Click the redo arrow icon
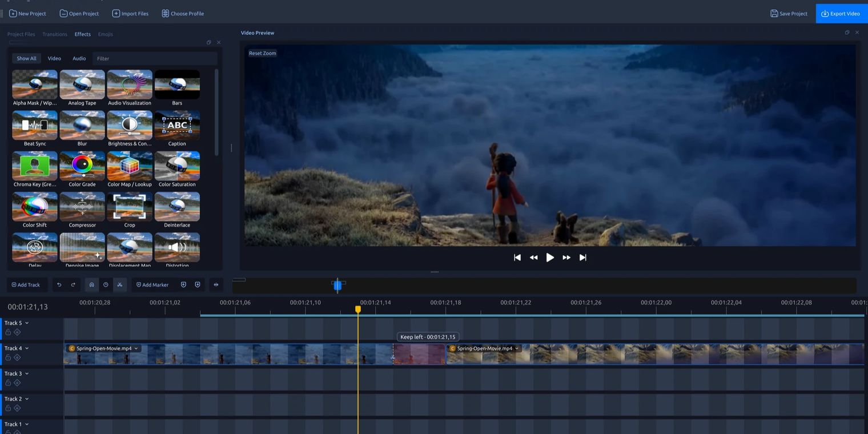 73,284
